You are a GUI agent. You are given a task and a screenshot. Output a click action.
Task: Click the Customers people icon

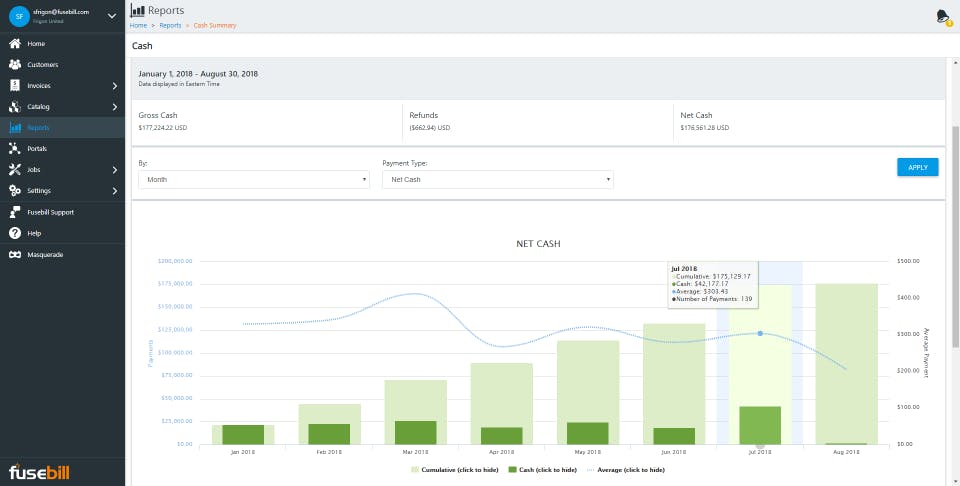pos(15,65)
